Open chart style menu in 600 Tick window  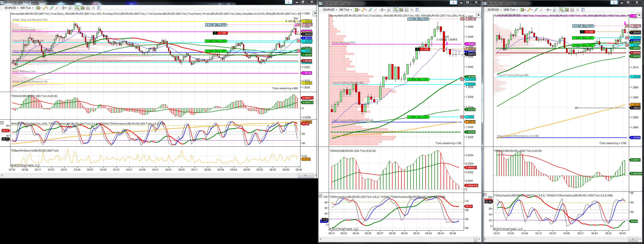39,8
